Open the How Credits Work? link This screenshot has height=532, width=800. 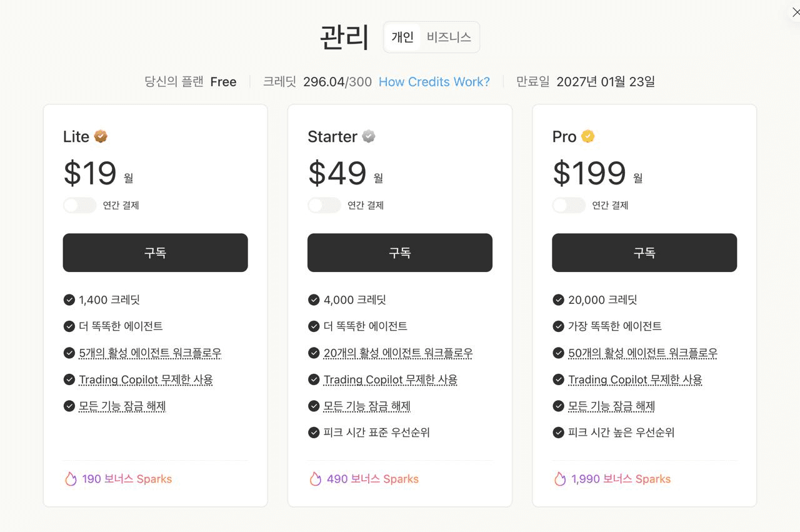(434, 82)
